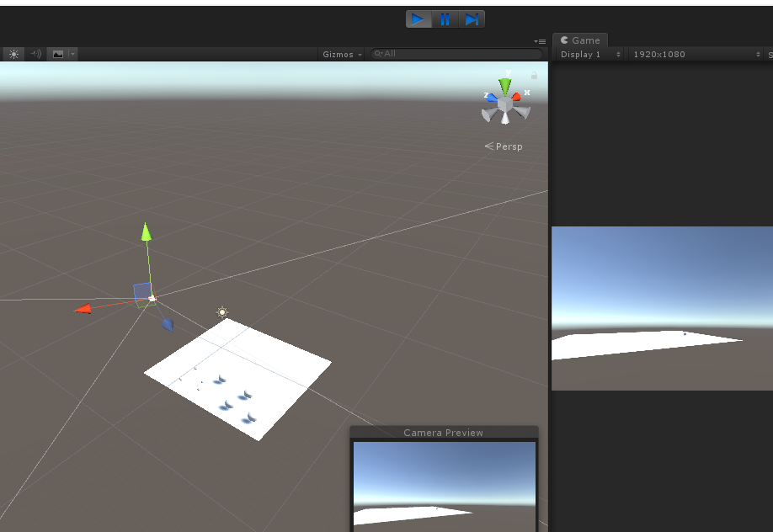This screenshot has width=773, height=532.
Task: Advance one frame with the Step button
Action: click(472, 19)
